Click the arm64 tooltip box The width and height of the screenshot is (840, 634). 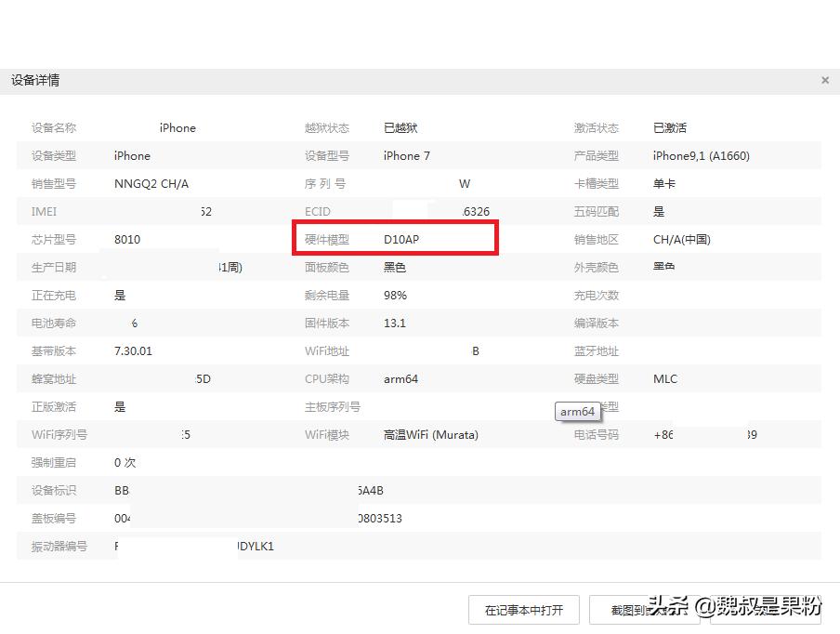coord(578,411)
